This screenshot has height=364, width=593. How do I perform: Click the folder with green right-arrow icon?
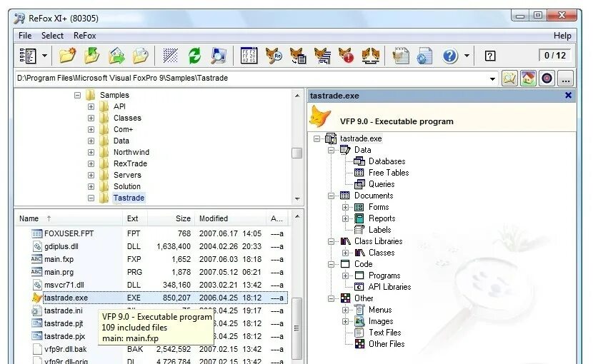[116, 56]
